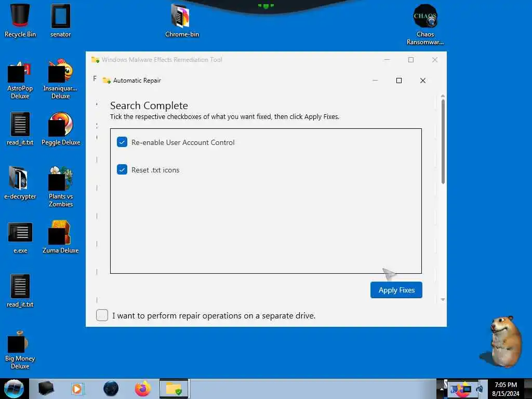Open the dark globe browser taskbar icon
The image size is (532, 399).
[111, 389]
